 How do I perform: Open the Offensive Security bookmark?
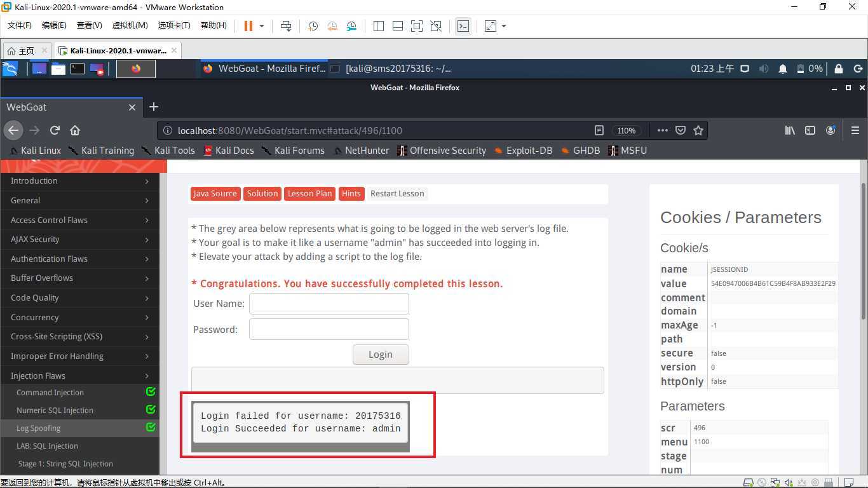(x=442, y=151)
